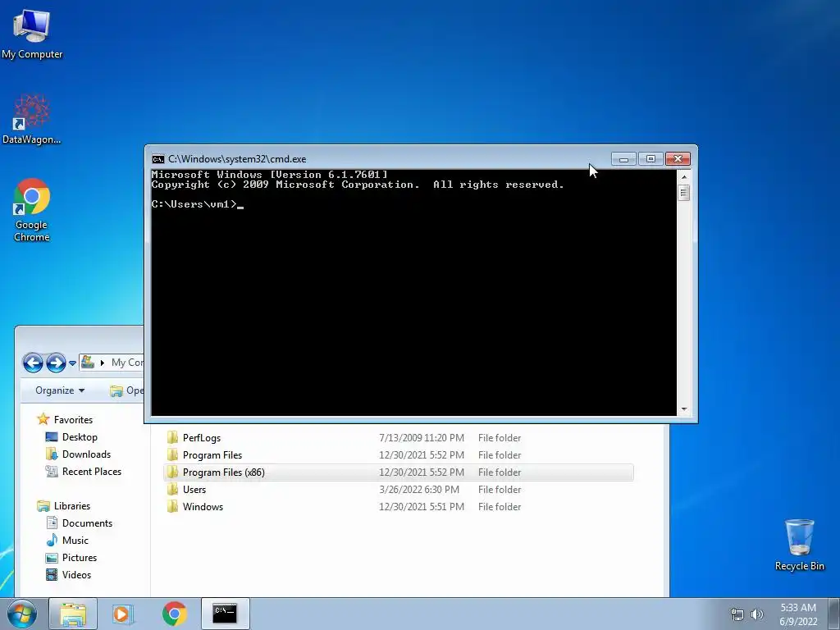Select the Users folder icon
Screen dimensions: 840x630
pos(172,489)
